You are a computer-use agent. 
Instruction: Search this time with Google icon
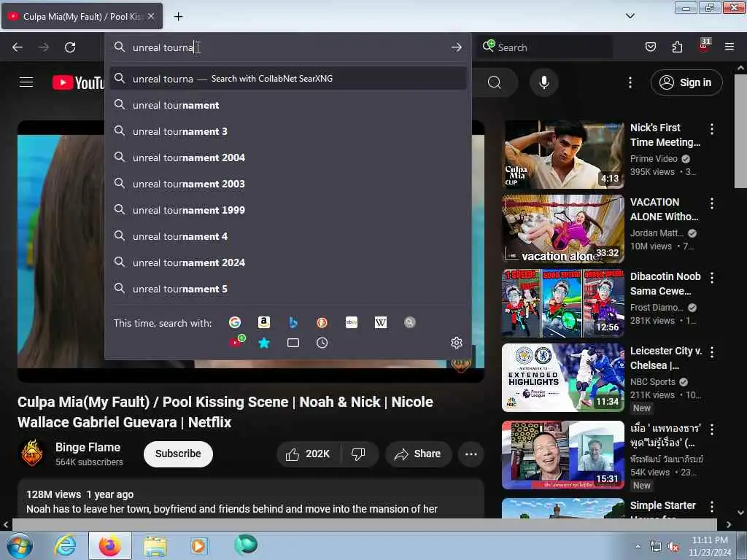[x=234, y=322]
